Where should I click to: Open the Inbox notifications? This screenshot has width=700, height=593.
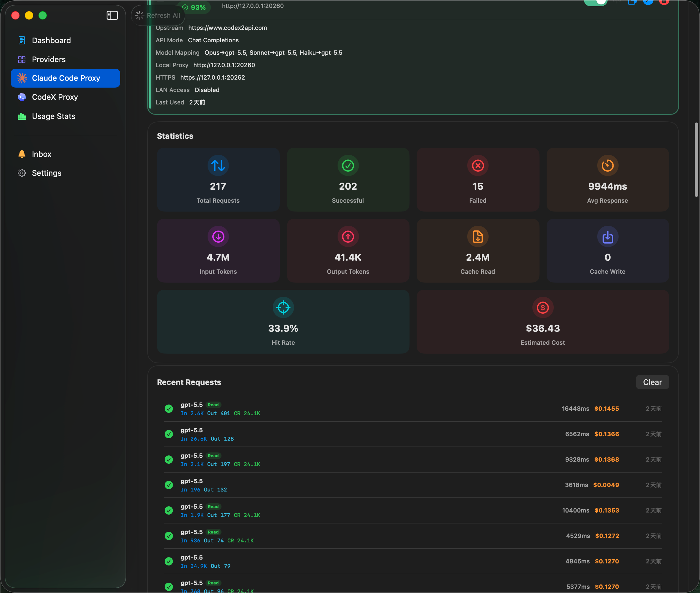[65, 154]
